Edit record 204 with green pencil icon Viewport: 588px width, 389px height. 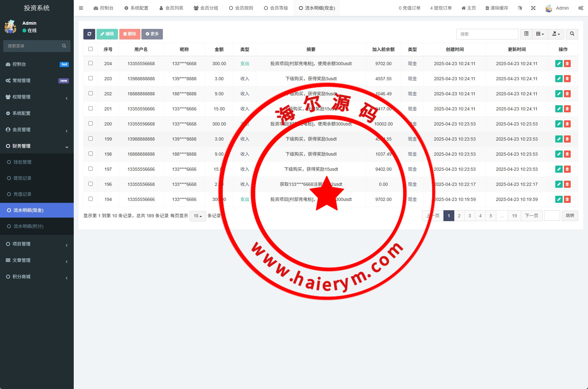click(x=559, y=64)
